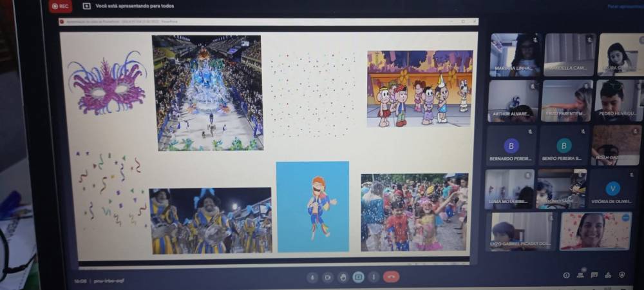Raise hand using the hand icon
Image resolution: width=644 pixels, height=290 pixels.
pos(343,277)
